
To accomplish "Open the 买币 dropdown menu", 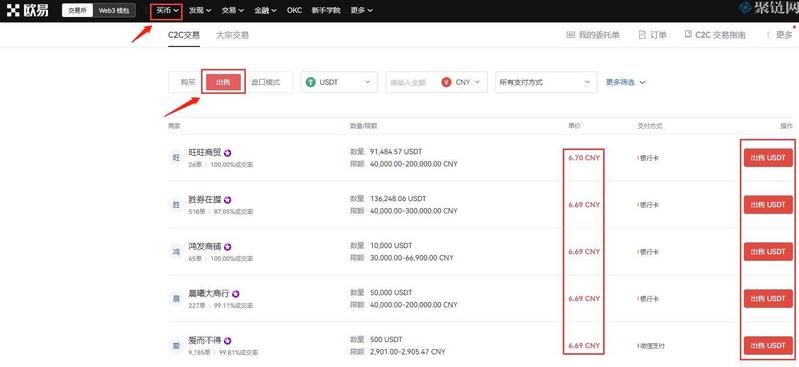I will pyautogui.click(x=167, y=10).
